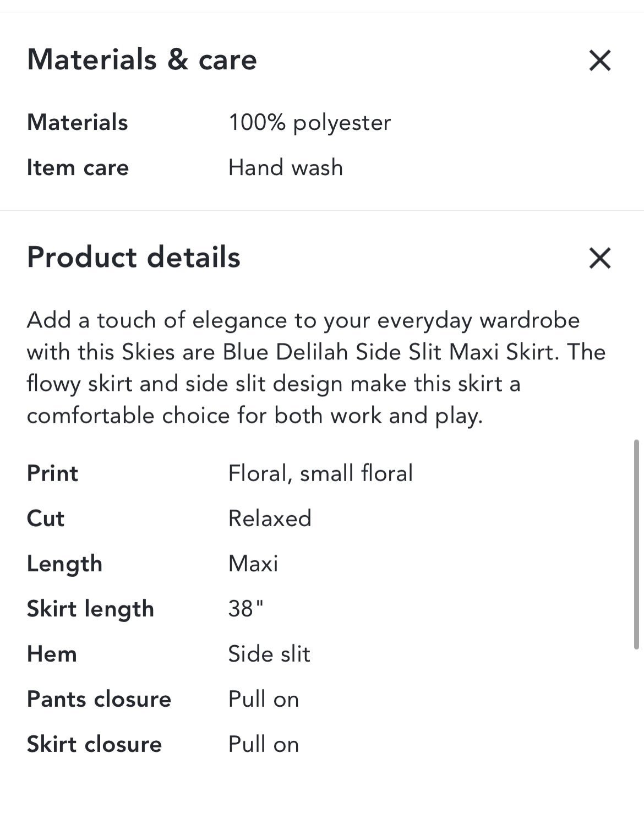
Task: Select the 100% polyester material value
Action: click(x=309, y=123)
